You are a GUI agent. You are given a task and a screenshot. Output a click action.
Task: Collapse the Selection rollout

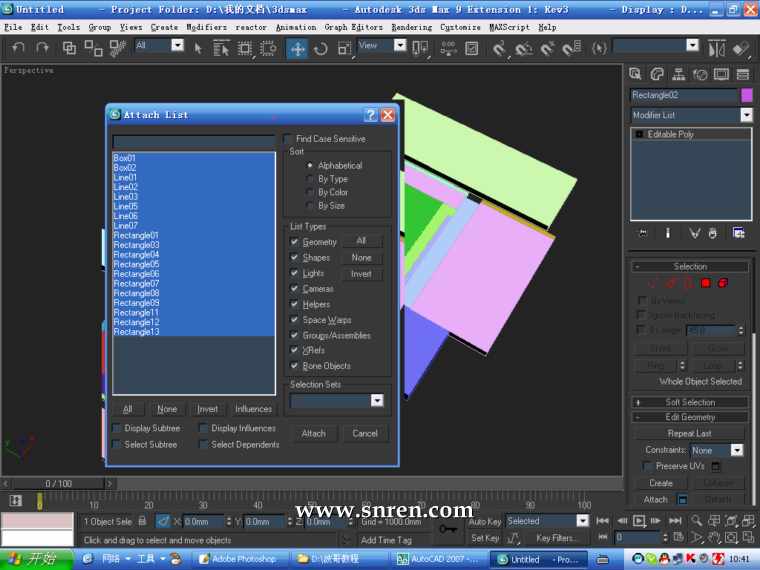click(690, 267)
